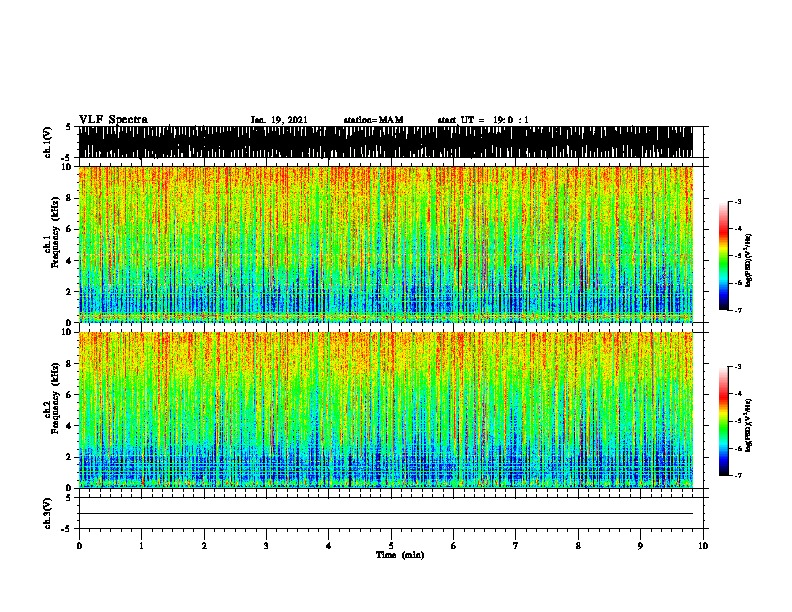Image resolution: width=792 pixels, height=612 pixels.
Task: Click the "-7" label on ch.1 color bar
Action: pos(737,310)
